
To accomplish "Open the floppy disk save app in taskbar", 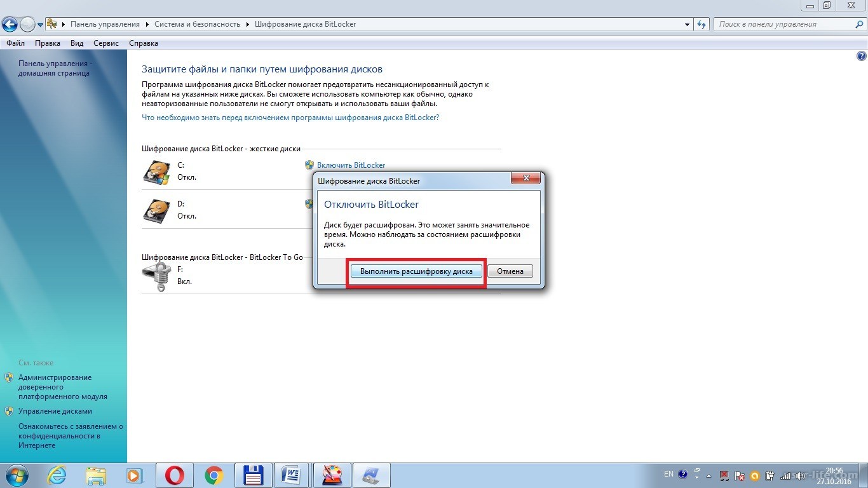I will coord(254,475).
